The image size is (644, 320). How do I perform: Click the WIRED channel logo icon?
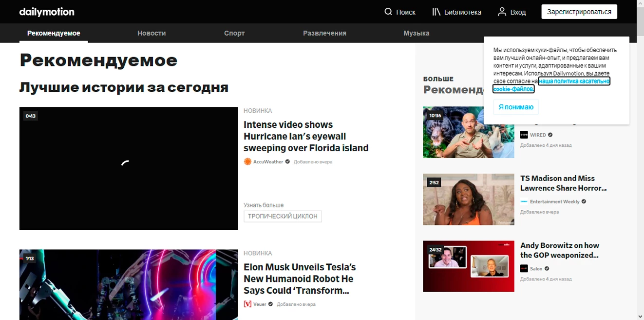point(524,135)
